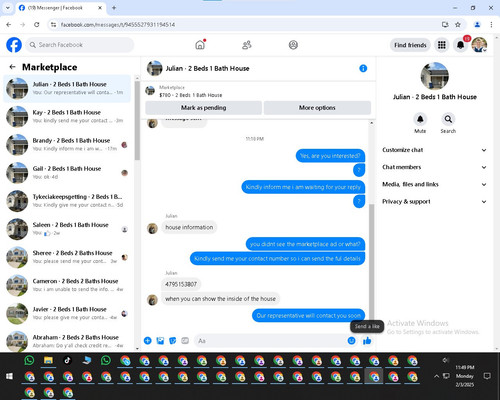Click the Facebook logo icon

(14, 45)
